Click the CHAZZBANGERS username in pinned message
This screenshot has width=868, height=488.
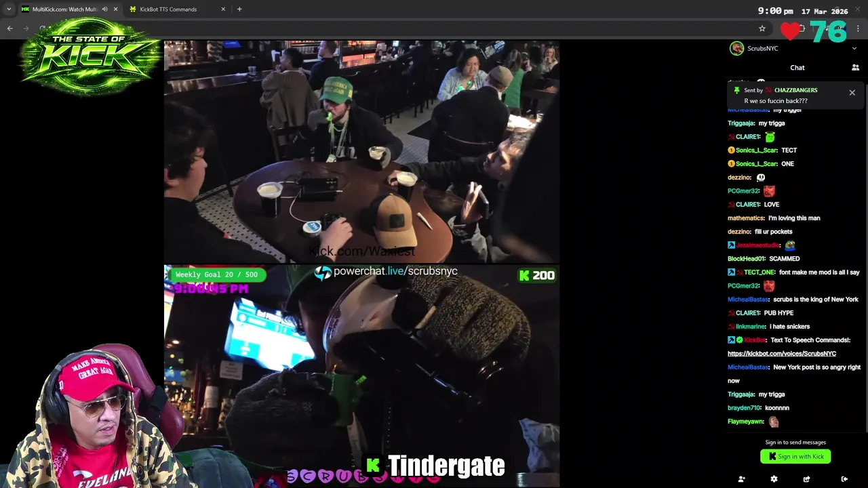tap(795, 90)
